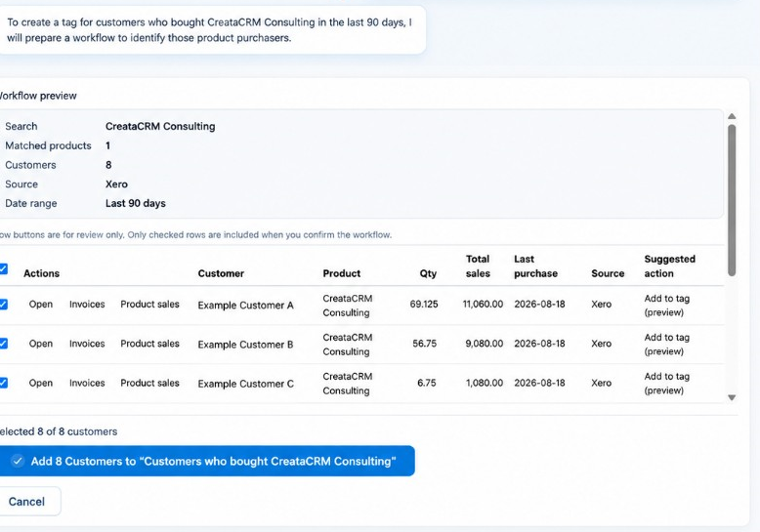View Invoices for Example Customer A
Screen dimensions: 760x532
click(87, 305)
